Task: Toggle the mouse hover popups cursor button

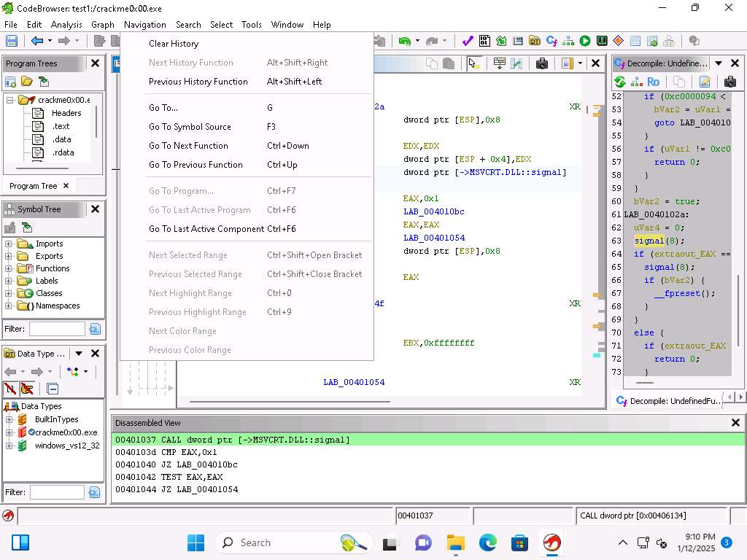Action: click(x=474, y=63)
